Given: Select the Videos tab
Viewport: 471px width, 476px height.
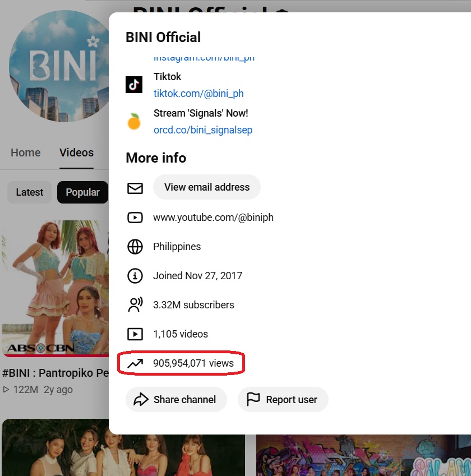Looking at the screenshot, I should 76,152.
